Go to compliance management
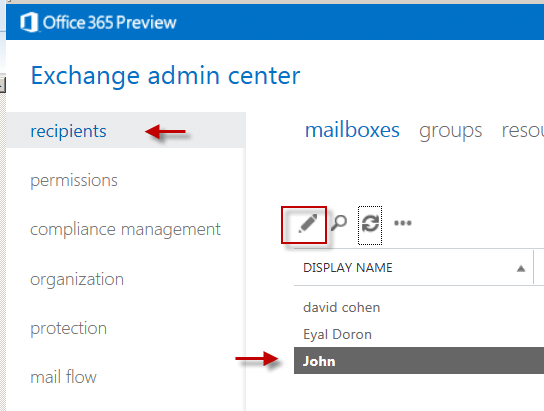544x411 pixels. 125,230
